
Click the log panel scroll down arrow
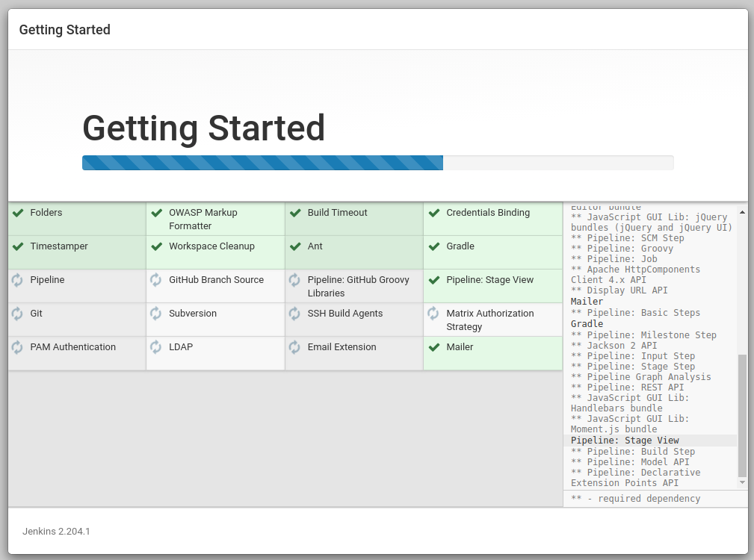pyautogui.click(x=742, y=483)
